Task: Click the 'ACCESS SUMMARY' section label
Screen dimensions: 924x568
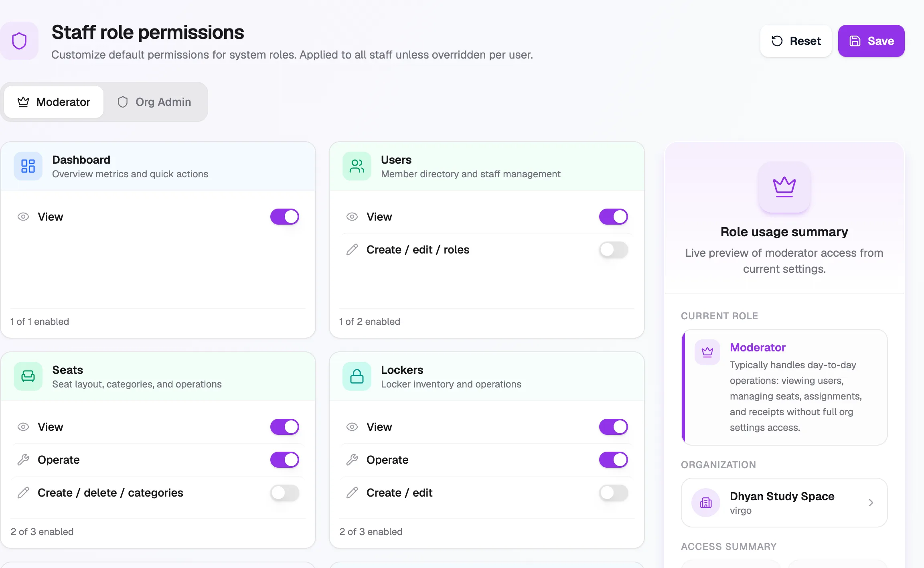Action: [729, 547]
